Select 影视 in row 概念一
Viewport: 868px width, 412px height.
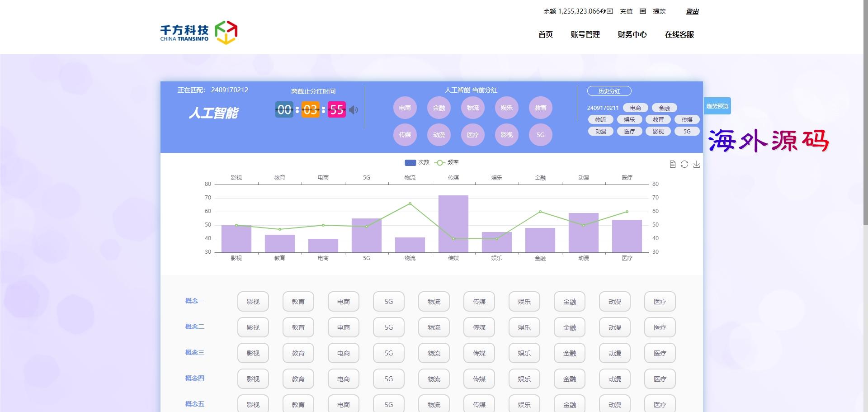click(x=253, y=302)
